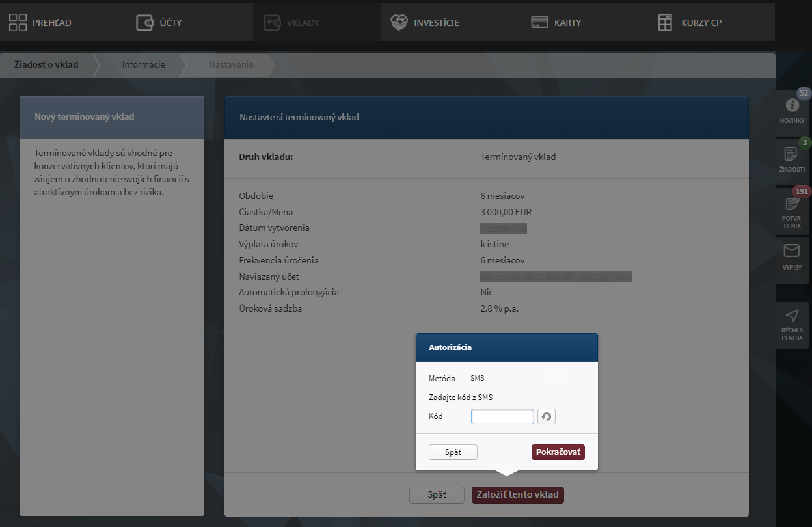Click Späť button below deposit form
The height and width of the screenshot is (527, 812).
click(x=437, y=494)
